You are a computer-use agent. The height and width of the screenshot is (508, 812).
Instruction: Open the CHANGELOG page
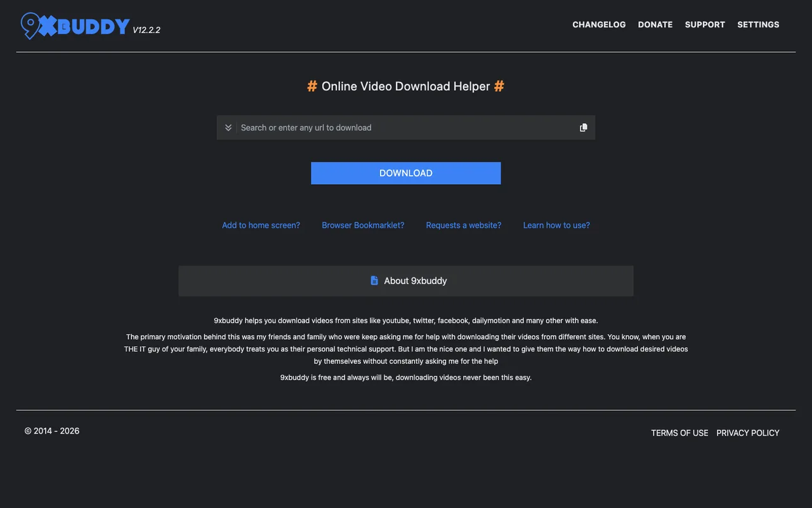(x=599, y=24)
